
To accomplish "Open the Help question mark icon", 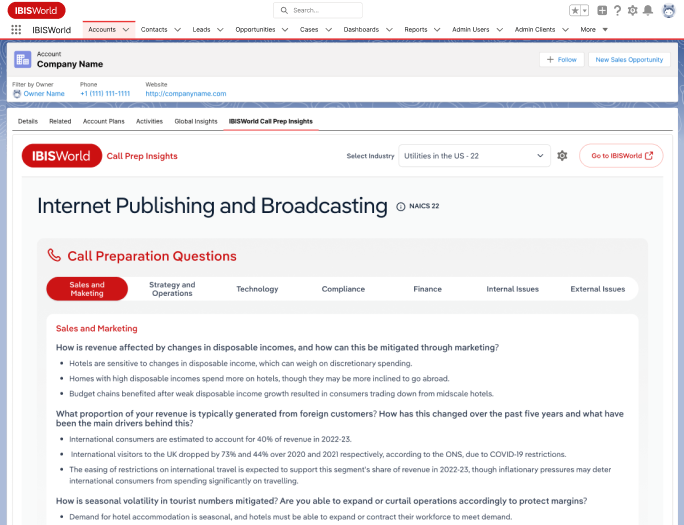I will click(x=617, y=10).
